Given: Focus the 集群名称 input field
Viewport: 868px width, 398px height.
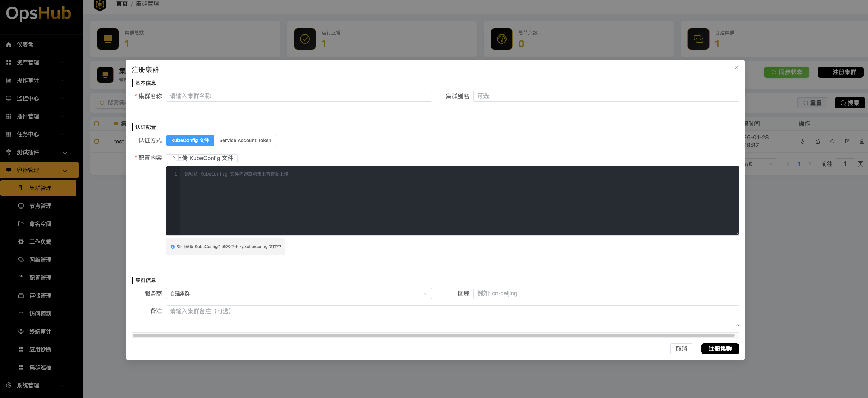Looking at the screenshot, I should click(x=299, y=96).
